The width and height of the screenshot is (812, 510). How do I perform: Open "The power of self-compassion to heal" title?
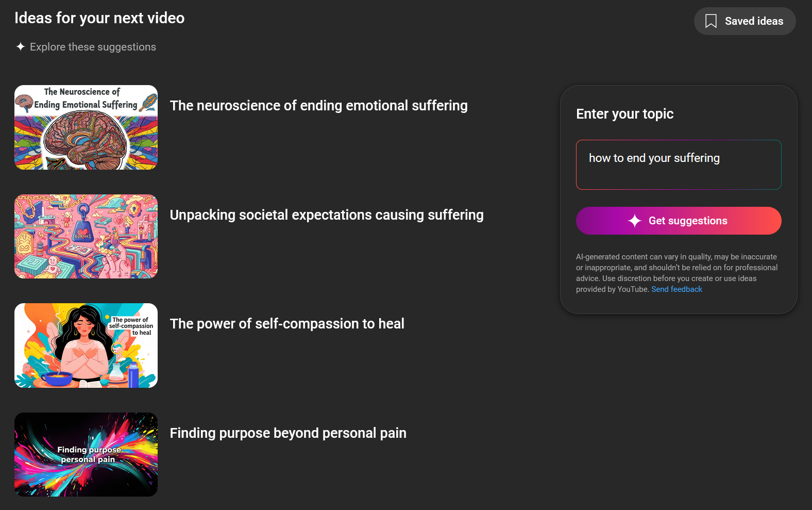coord(287,324)
